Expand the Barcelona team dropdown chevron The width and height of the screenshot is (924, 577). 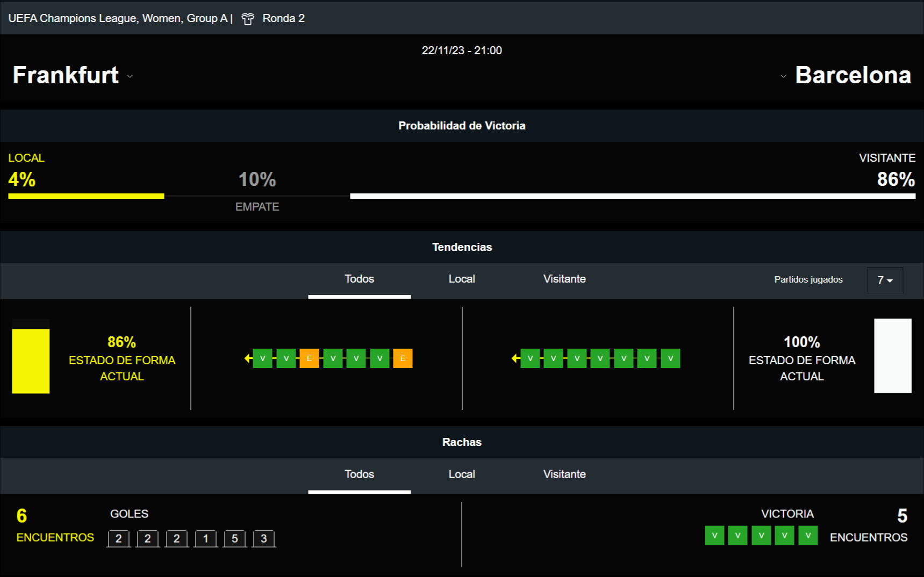point(783,77)
